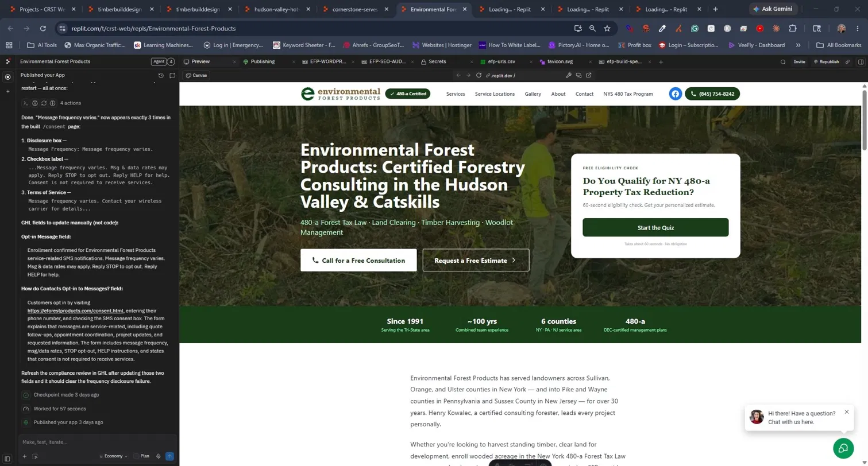868x466 pixels.
Task: Click Call for a Free Consultation
Action: coord(358,260)
